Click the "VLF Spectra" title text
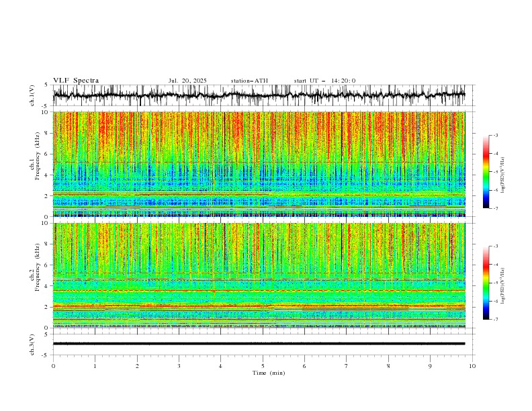Screen dimensions: 532x411 coord(76,81)
